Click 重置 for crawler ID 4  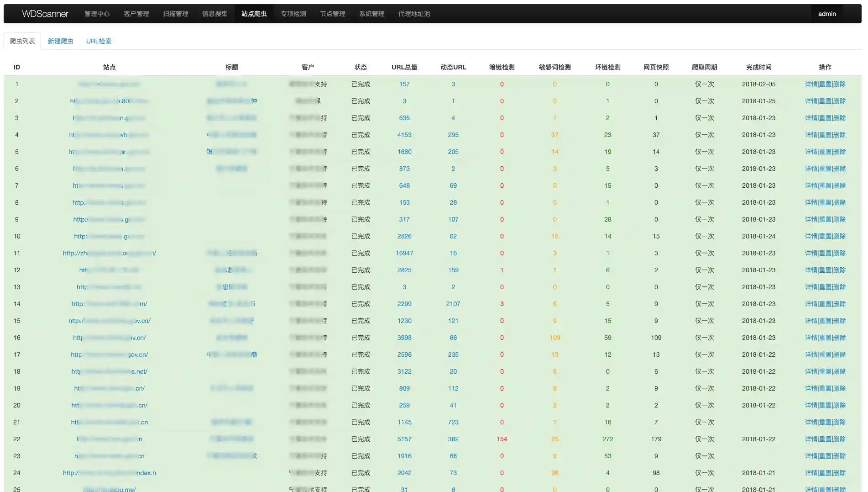tap(825, 135)
